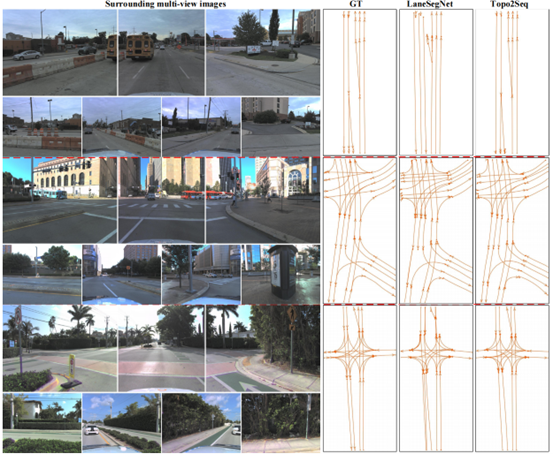Select the image with green bike lane and fence
This screenshot has width=553, height=454.
[x=201, y=423]
